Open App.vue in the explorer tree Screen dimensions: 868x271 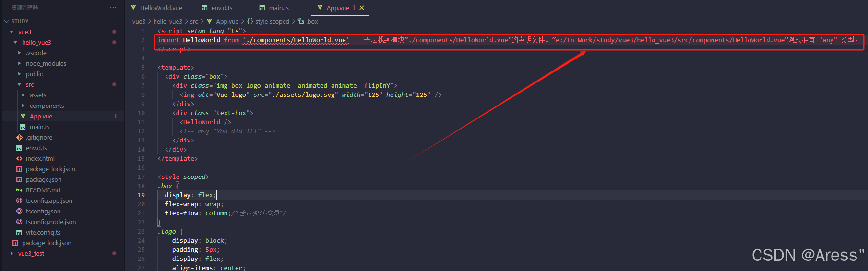[41, 116]
